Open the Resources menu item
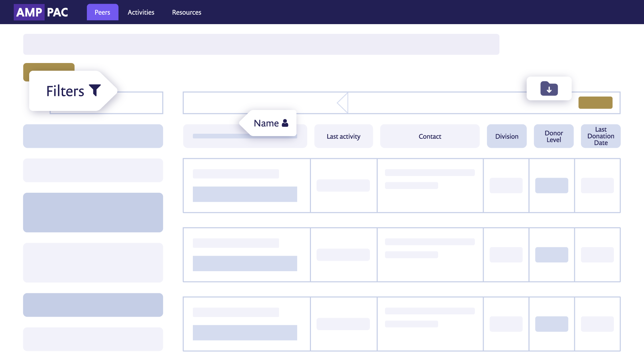644x362 pixels. [186, 12]
